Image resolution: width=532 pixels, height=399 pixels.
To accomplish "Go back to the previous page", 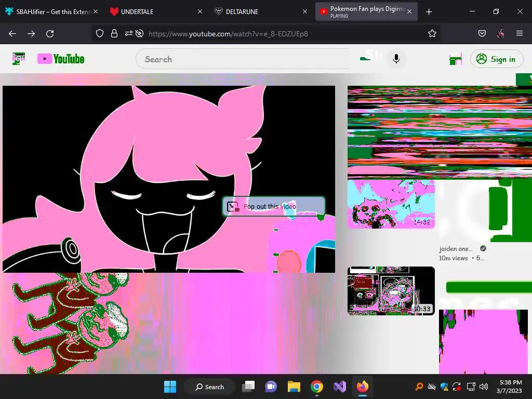I will [12, 34].
